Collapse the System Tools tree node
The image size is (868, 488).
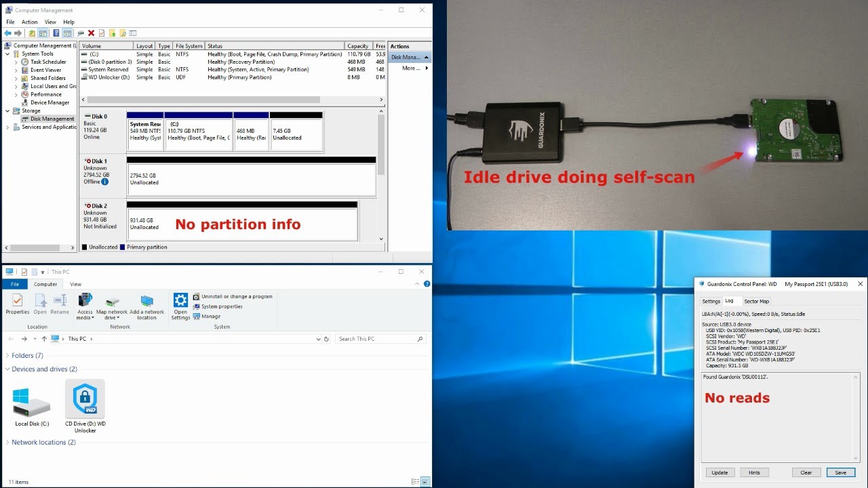8,54
